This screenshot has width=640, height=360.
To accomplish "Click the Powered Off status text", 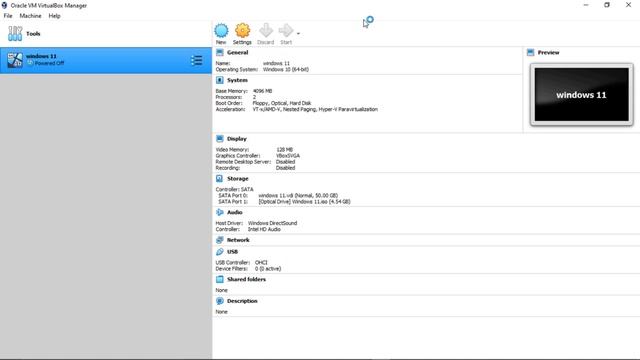I will [x=49, y=63].
